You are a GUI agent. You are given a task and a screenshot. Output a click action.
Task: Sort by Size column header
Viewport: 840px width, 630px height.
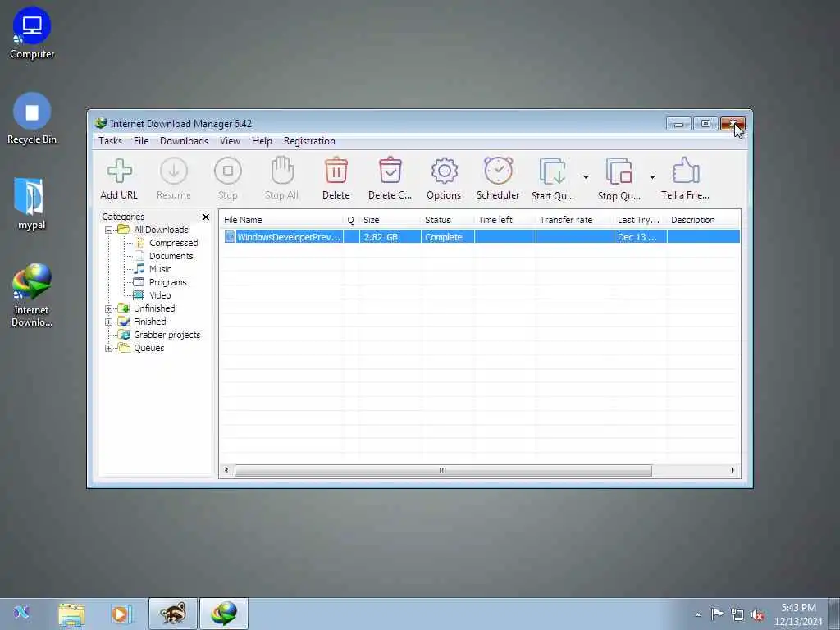coord(390,220)
